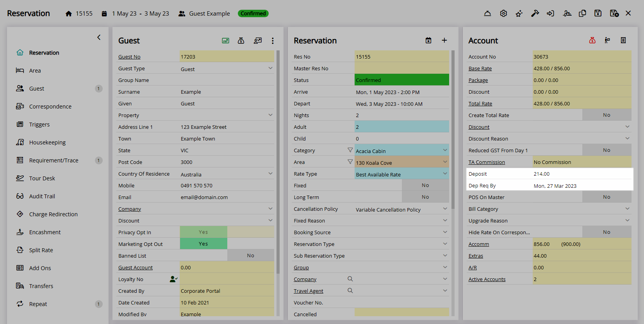The height and width of the screenshot is (324, 644).
Task: Open the Correspondence sidebar item
Action: pyautogui.click(x=50, y=107)
